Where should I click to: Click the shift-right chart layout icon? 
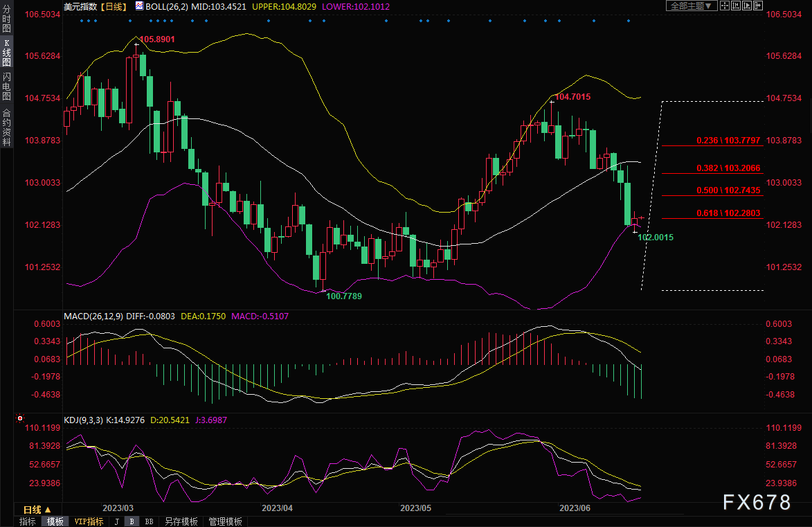click(758, 6)
